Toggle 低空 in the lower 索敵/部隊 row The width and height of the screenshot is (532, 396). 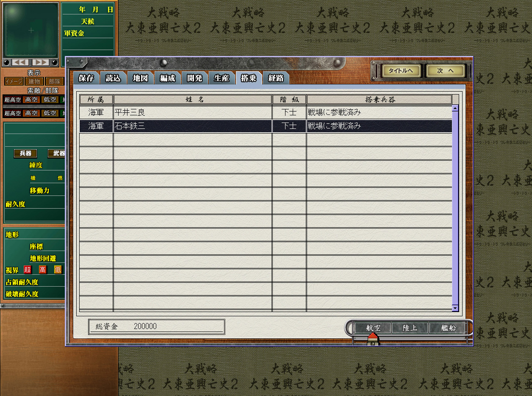point(50,113)
